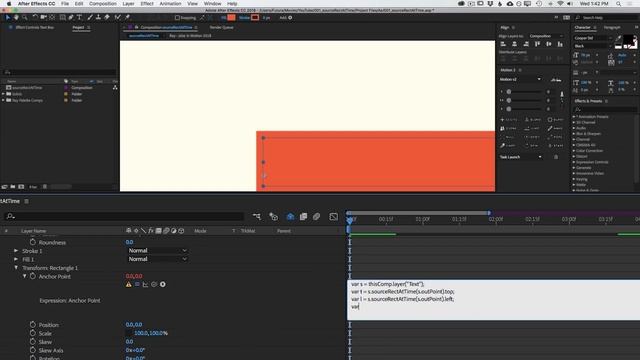This screenshot has height=360, width=640.
Task: Click the Motion 2 logo button
Action: (x=556, y=79)
